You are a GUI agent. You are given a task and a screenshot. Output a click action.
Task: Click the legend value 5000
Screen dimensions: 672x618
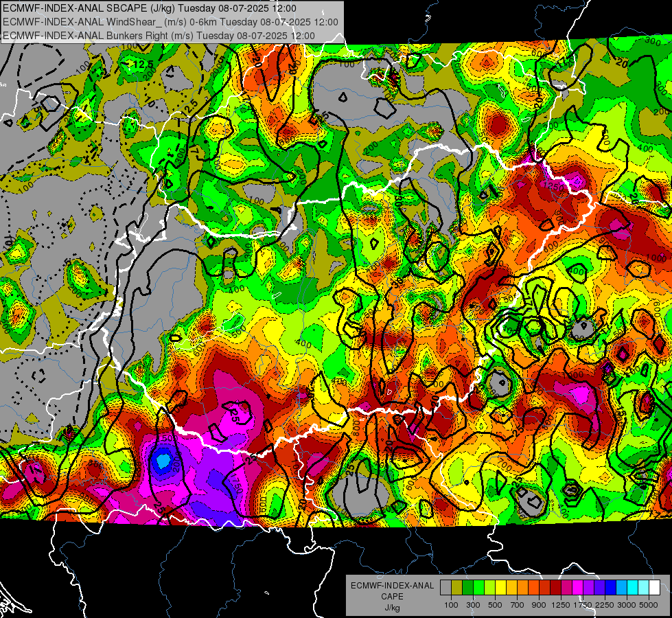(x=649, y=605)
